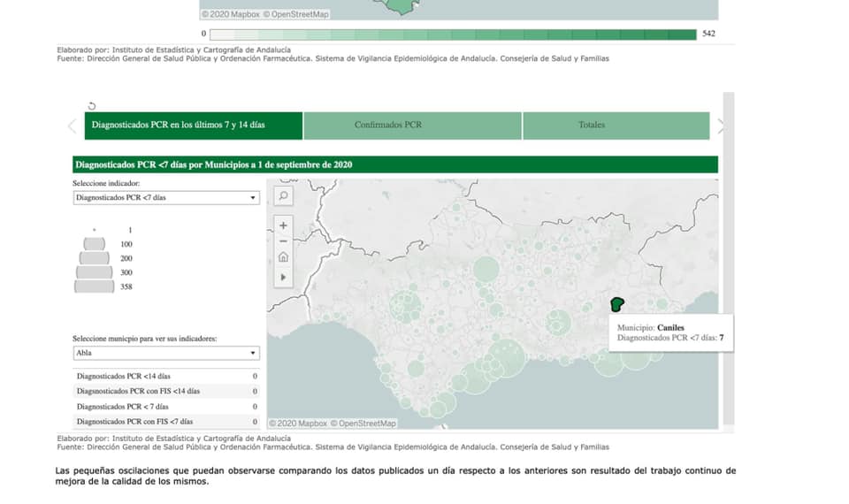Screen dimensions: 849x504
Task: Click the highlighted Caniles municipality on map
Action: (616, 304)
